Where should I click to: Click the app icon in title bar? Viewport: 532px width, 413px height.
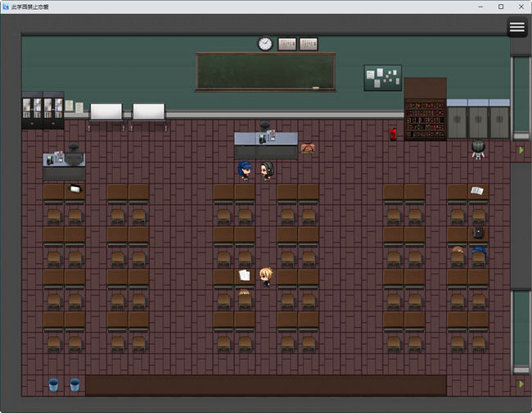7,7
